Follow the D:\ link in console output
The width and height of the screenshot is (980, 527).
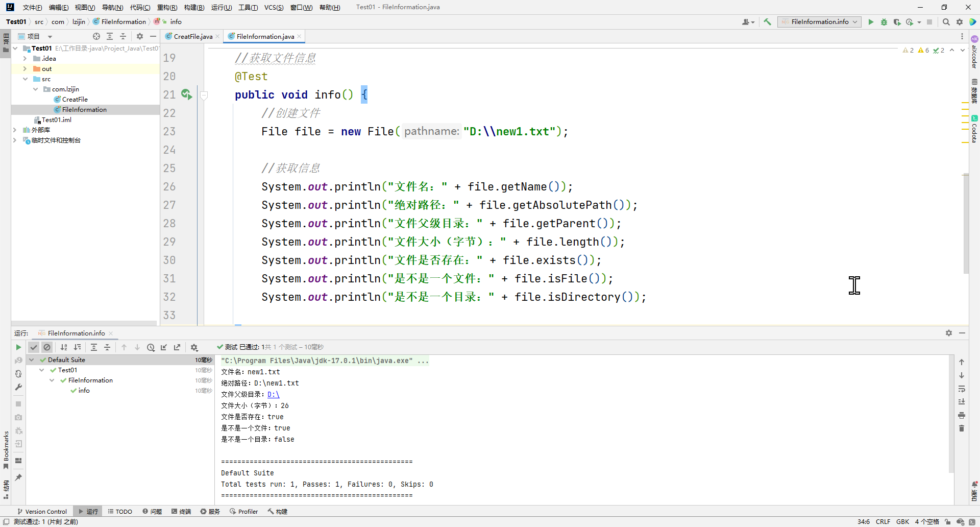[x=273, y=394]
